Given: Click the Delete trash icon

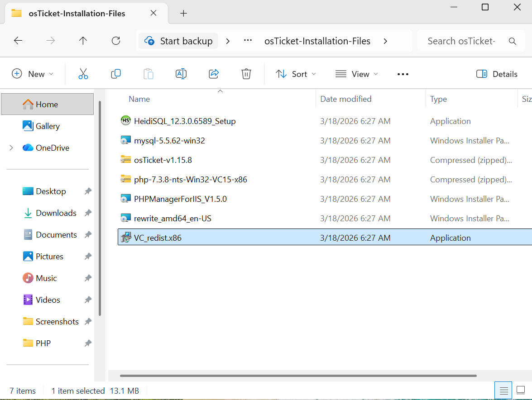Looking at the screenshot, I should pyautogui.click(x=246, y=74).
